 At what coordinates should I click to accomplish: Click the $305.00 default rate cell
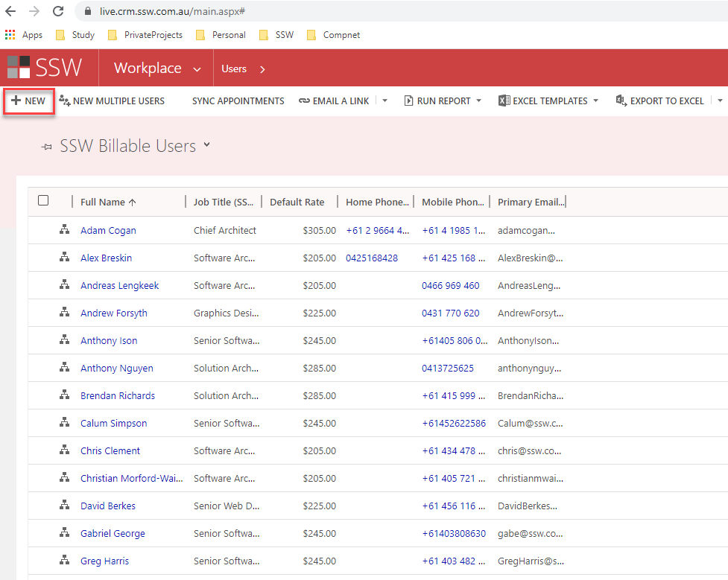[320, 231]
